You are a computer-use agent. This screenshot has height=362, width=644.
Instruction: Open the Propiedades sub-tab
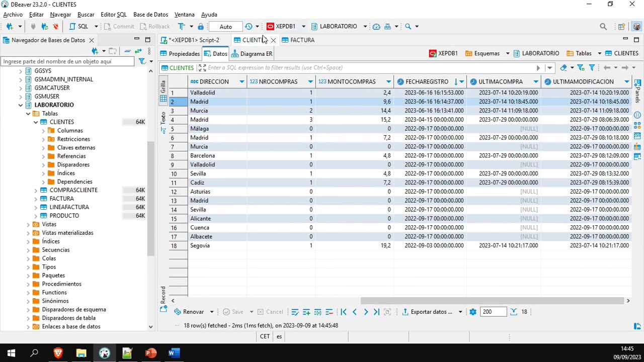coord(180,54)
